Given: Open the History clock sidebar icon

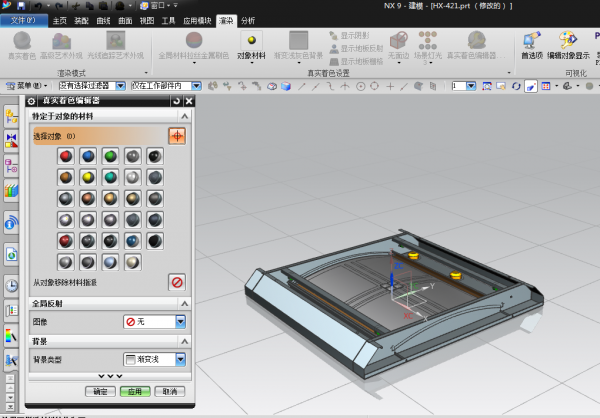Looking at the screenshot, I should tap(11, 286).
